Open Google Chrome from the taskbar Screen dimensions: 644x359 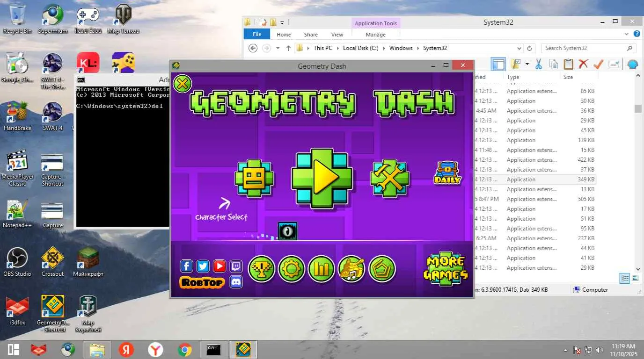pyautogui.click(x=185, y=350)
